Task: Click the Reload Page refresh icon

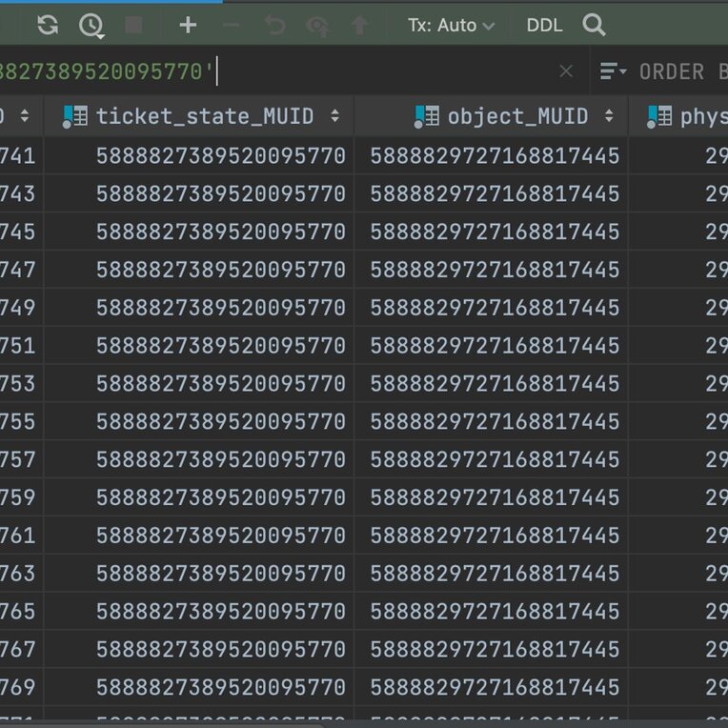Action: [47, 26]
